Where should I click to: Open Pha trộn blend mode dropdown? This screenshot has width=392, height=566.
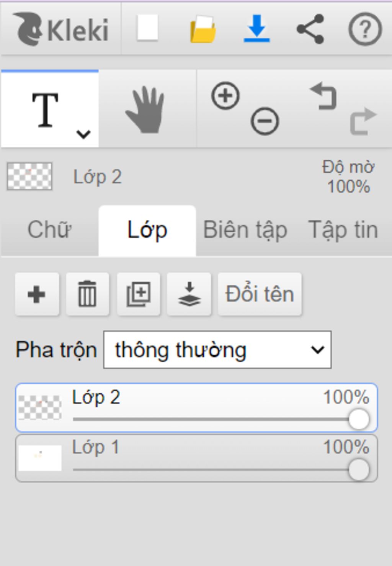217,350
